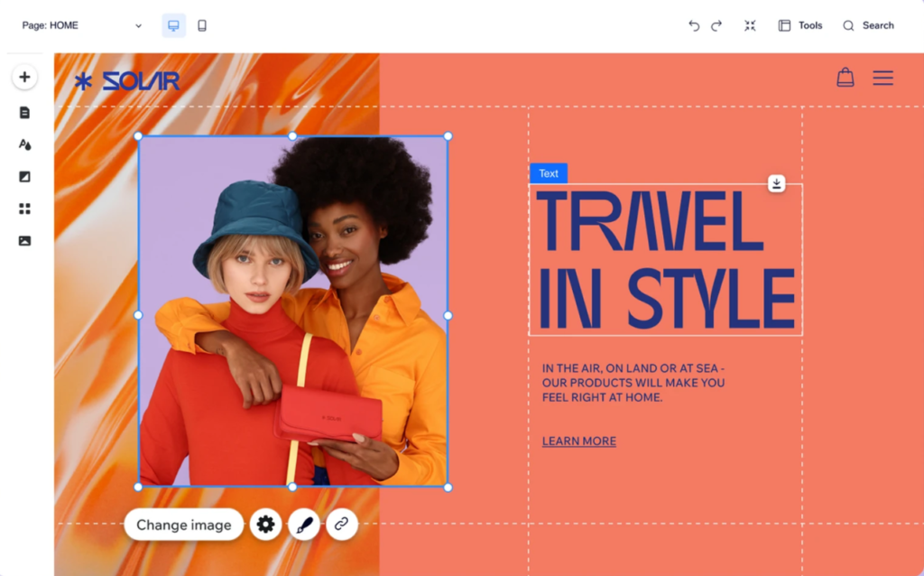Open the Media image icon in sidebar

tap(24, 241)
